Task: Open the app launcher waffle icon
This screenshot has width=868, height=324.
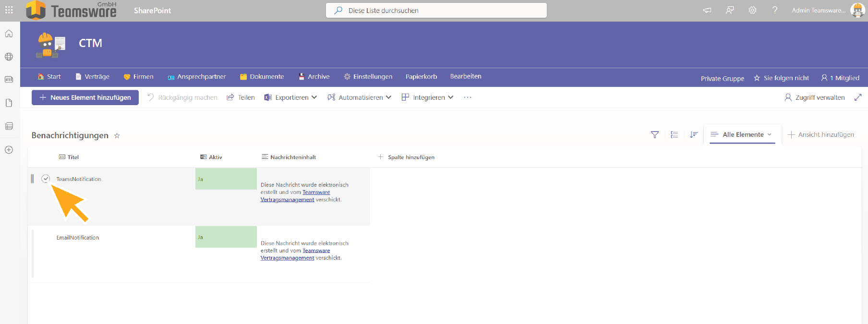Action: [9, 10]
